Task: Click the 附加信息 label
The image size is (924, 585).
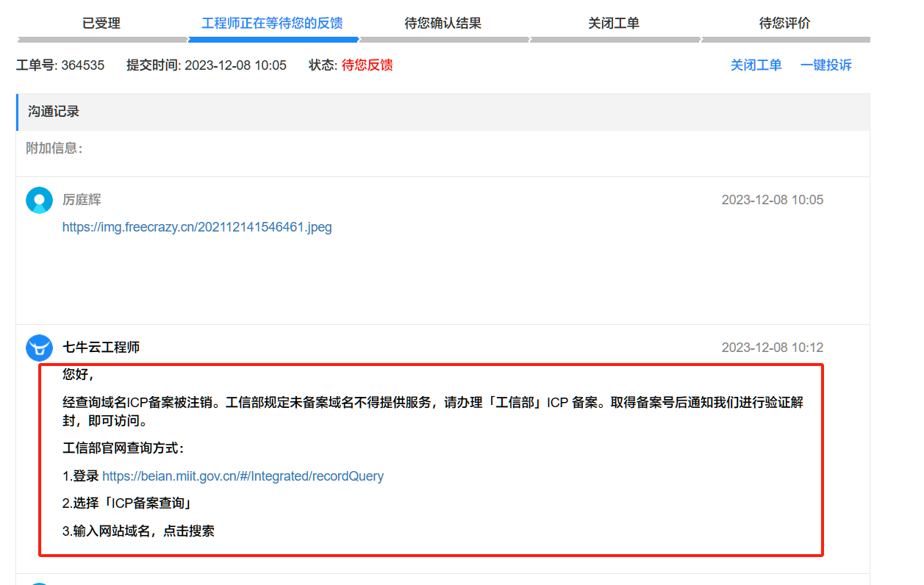Action: (54, 148)
